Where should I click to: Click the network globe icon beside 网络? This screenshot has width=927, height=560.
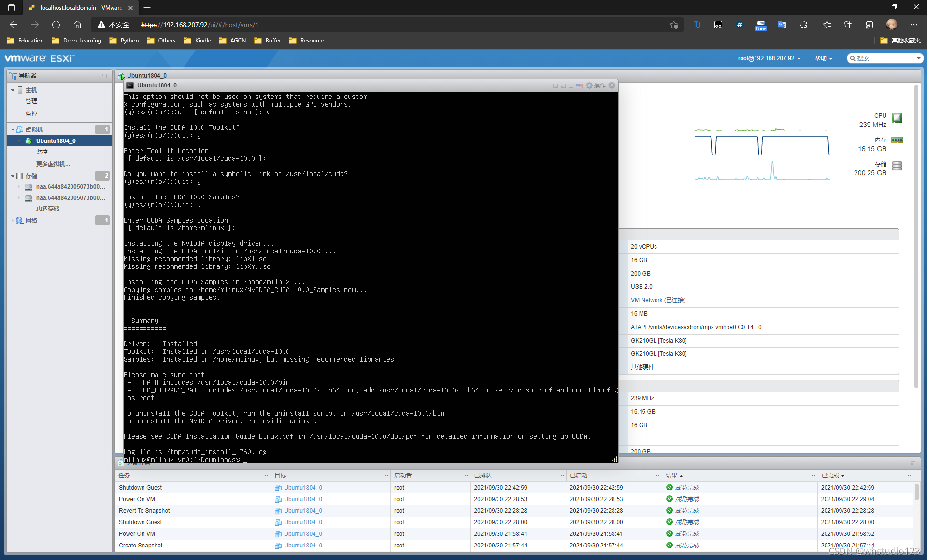click(19, 220)
